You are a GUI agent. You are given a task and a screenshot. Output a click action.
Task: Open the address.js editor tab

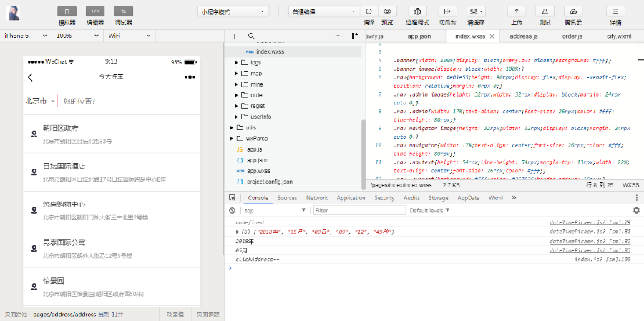click(x=524, y=35)
